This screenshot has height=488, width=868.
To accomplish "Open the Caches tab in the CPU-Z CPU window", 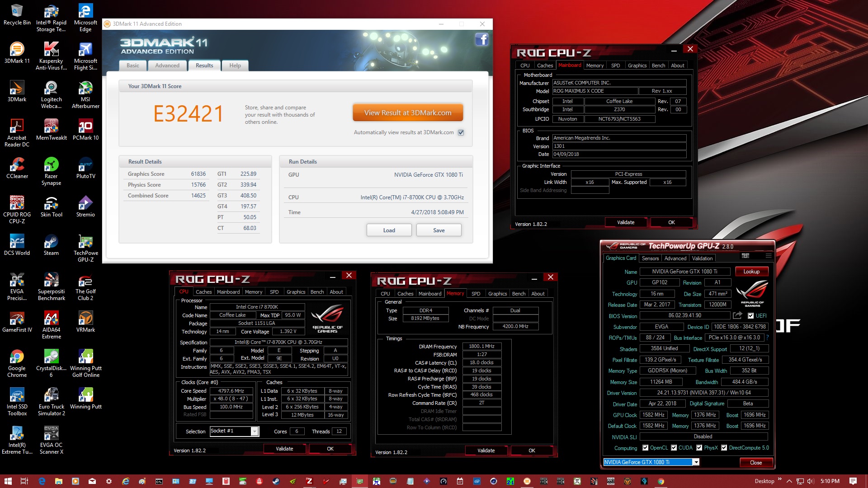I will (x=203, y=292).
